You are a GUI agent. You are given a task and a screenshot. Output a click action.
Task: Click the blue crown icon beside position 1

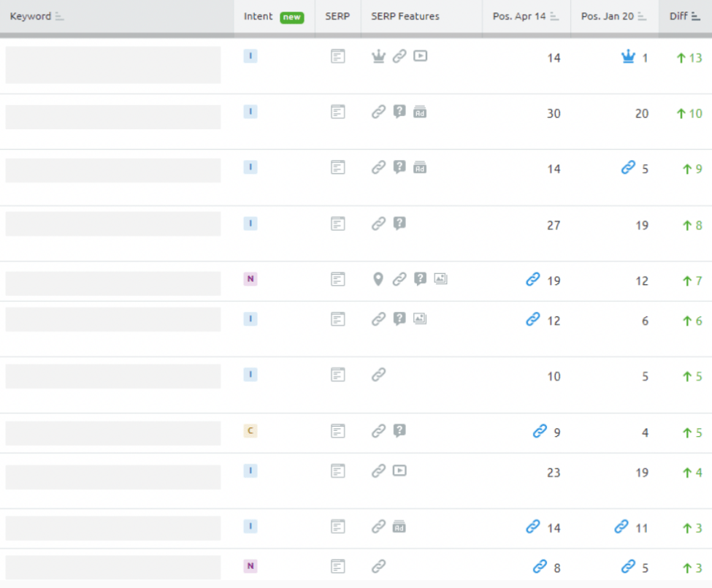click(x=628, y=57)
